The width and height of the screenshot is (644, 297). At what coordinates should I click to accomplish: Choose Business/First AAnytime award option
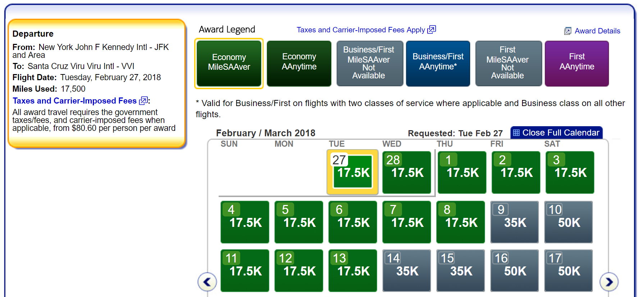pyautogui.click(x=438, y=63)
